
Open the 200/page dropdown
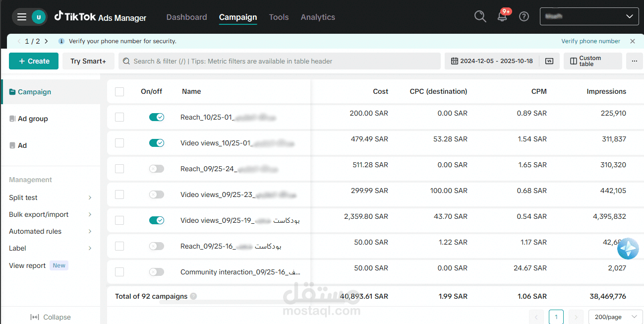pyautogui.click(x=615, y=317)
